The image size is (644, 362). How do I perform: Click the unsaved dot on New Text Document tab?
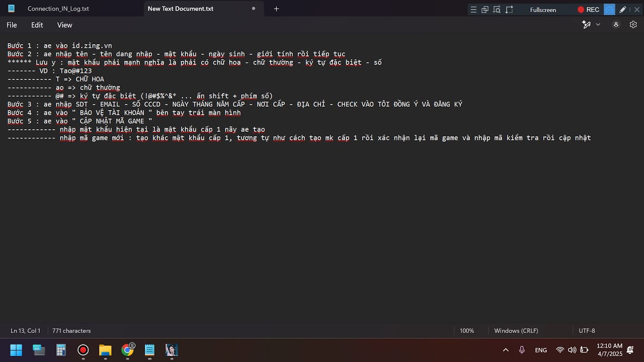click(254, 9)
